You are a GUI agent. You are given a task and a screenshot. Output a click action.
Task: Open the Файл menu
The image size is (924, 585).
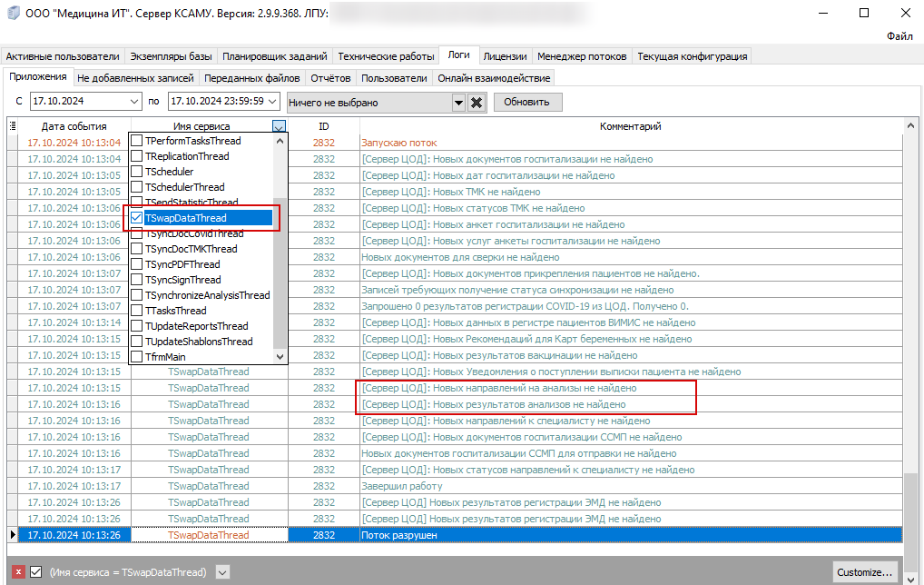click(x=899, y=36)
